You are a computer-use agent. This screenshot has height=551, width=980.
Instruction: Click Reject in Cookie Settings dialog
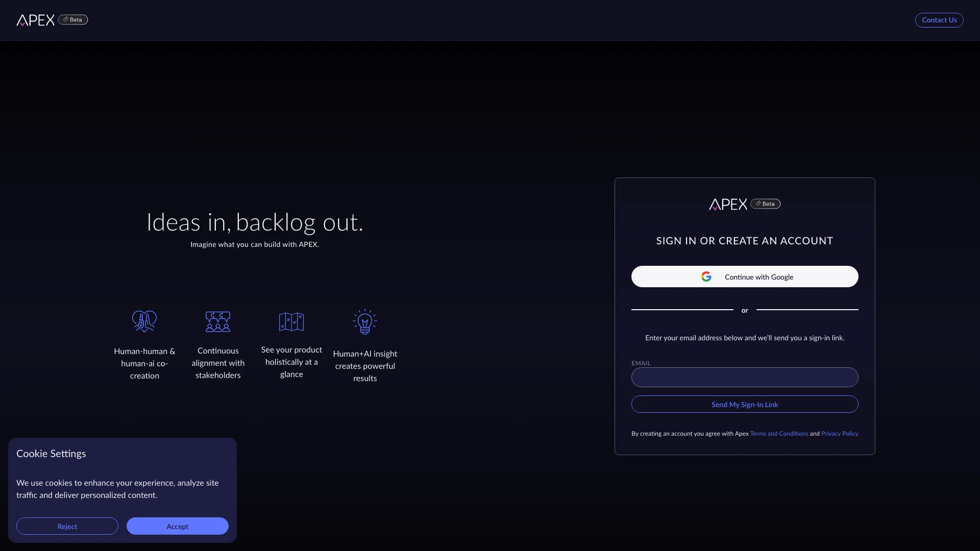[x=67, y=526]
